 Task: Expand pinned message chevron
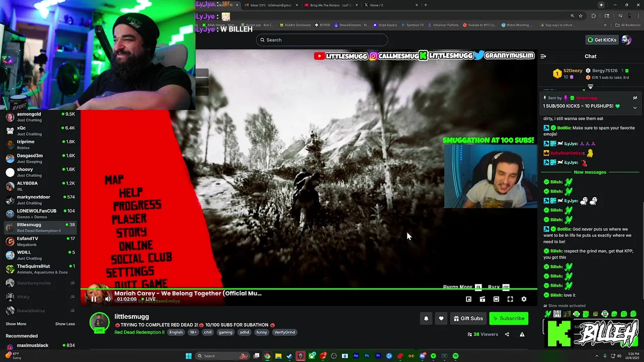[635, 108]
